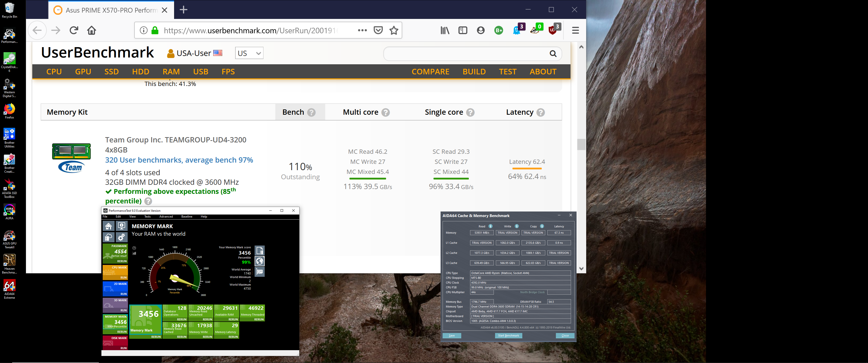Open the US country dropdown on UserBenchmark
The height and width of the screenshot is (363, 868).
[249, 53]
